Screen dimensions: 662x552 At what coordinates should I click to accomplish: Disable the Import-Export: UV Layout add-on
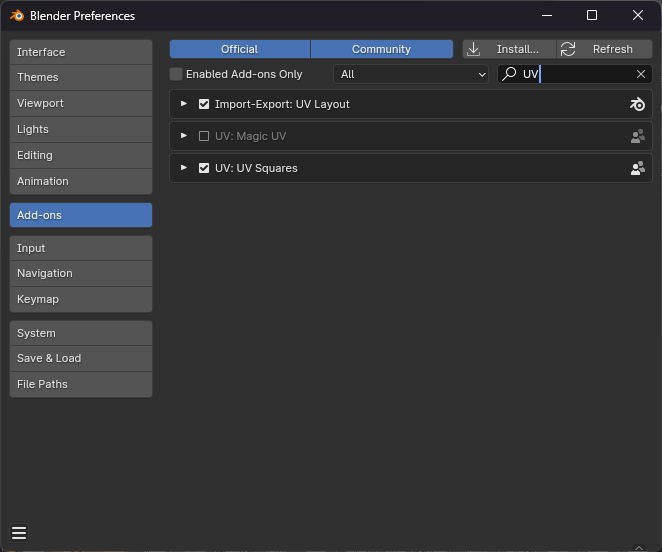204,104
